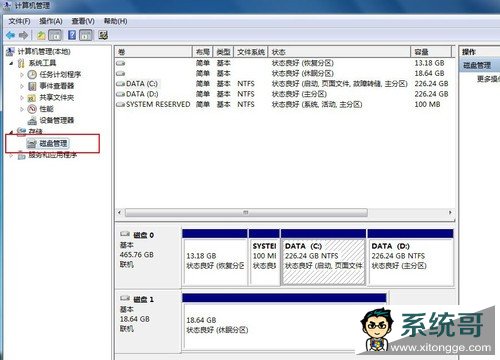Open the View (查看) menu
This screenshot has height=360, width=500.
click(x=83, y=21)
